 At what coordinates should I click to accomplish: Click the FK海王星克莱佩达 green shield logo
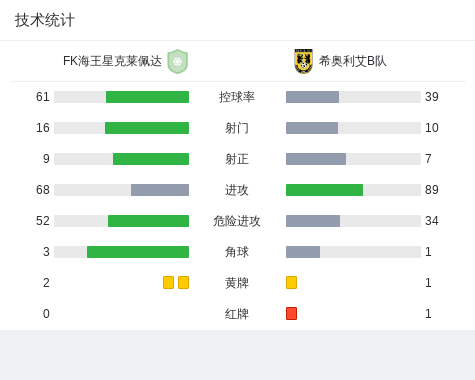(x=178, y=61)
